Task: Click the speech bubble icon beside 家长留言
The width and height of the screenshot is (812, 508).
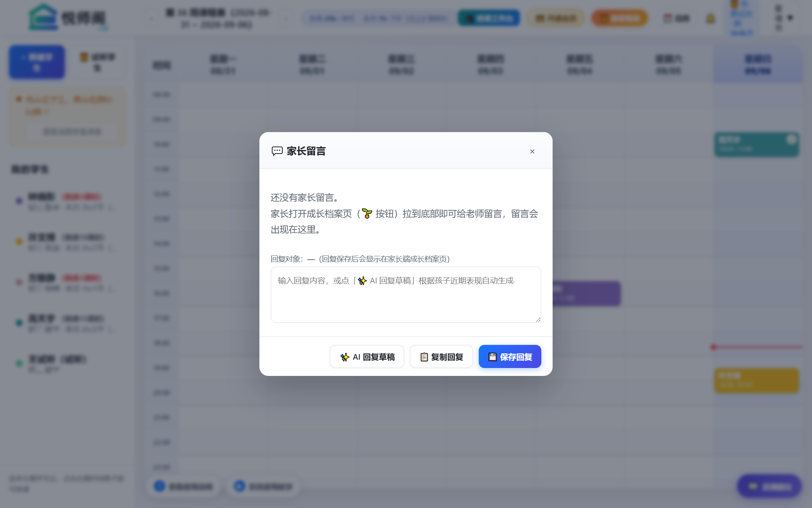Action: tap(277, 151)
